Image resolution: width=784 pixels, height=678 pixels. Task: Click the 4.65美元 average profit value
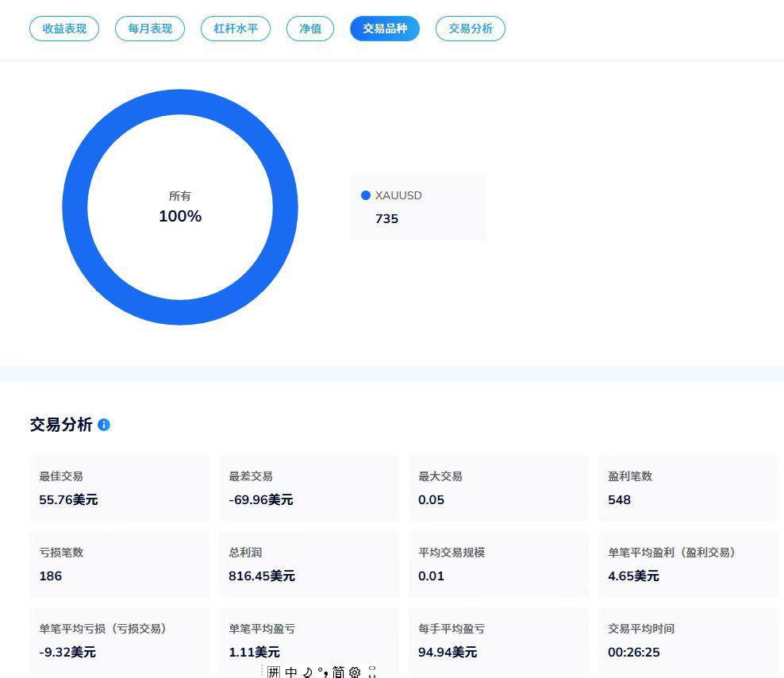pos(633,576)
